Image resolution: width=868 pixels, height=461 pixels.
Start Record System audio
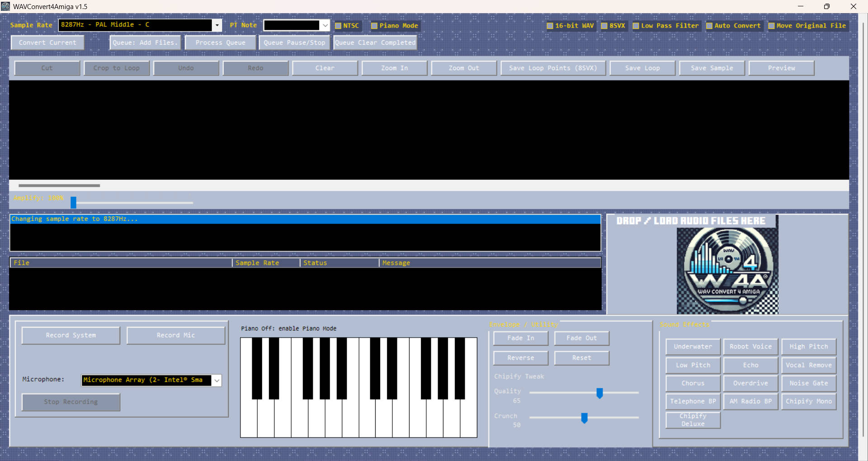(71, 335)
